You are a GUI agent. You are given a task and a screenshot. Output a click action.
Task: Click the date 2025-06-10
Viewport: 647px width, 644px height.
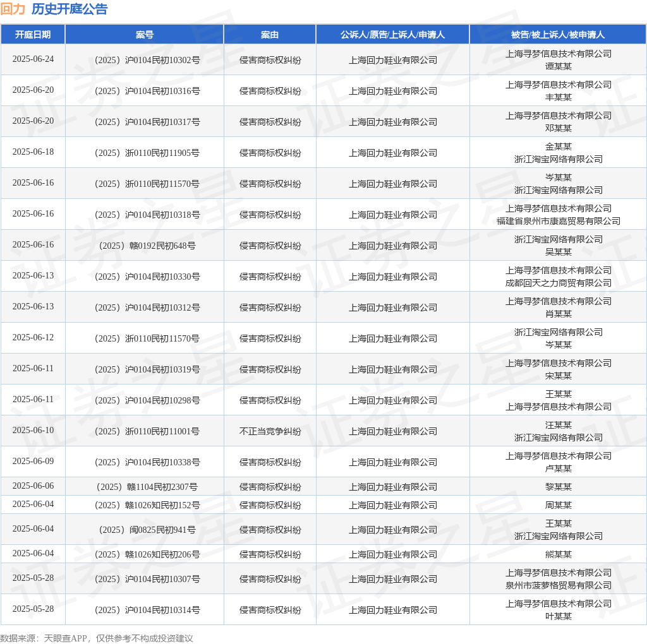[x=33, y=430]
